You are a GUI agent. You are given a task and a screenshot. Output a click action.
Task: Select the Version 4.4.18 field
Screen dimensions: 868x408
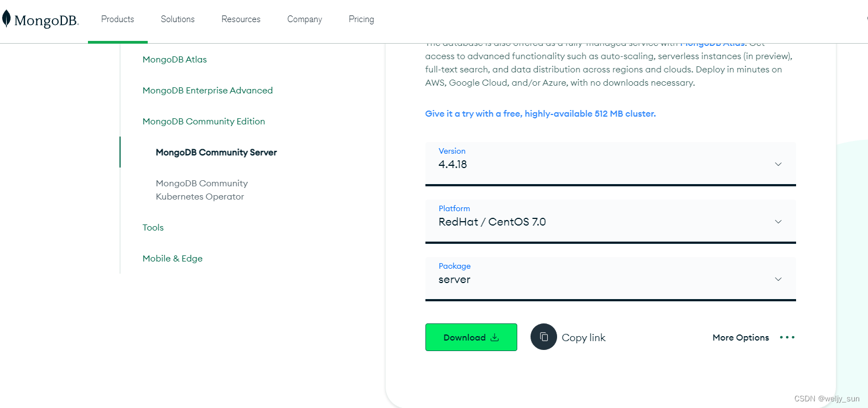610,164
